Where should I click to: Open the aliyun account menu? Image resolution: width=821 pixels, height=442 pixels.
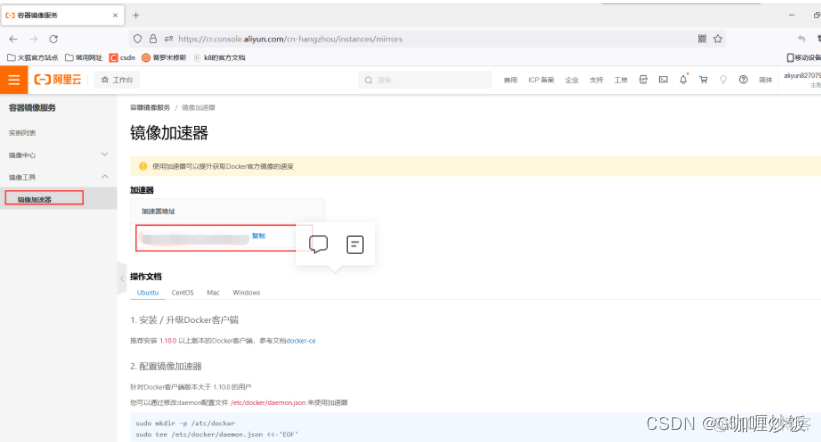point(802,80)
